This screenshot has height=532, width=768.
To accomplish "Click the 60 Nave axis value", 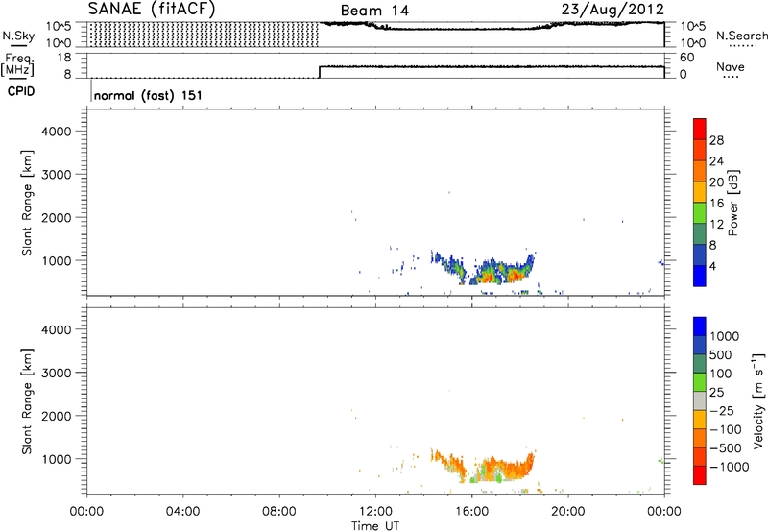I will 687,58.
